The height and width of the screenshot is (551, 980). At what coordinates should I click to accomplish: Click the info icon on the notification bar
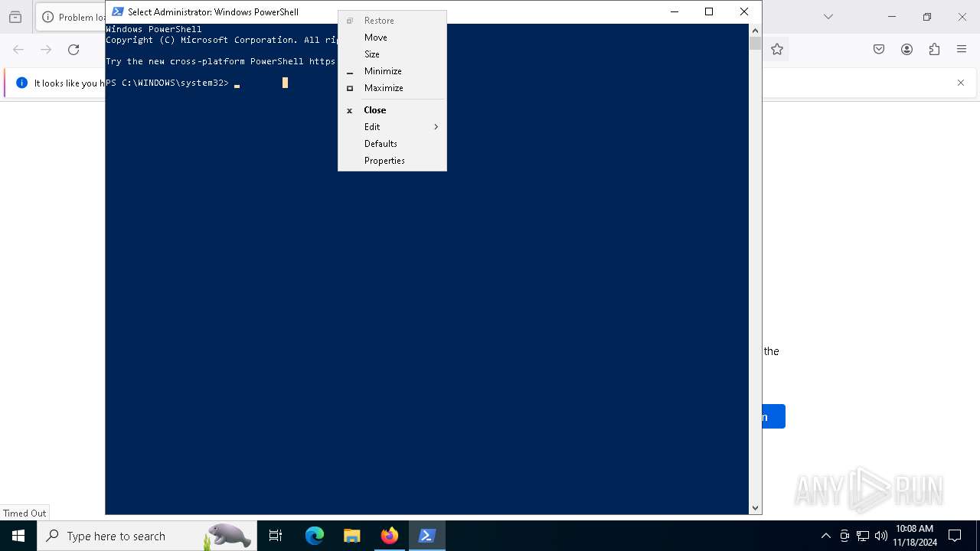21,83
